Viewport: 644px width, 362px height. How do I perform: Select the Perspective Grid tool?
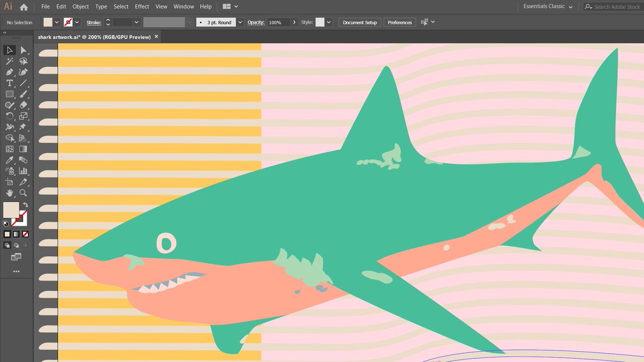click(x=23, y=138)
